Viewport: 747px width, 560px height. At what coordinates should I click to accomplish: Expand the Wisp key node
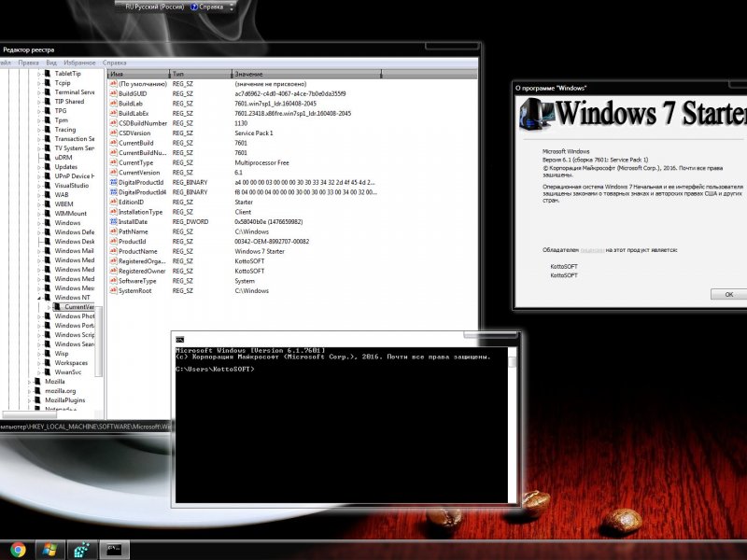pyautogui.click(x=39, y=354)
